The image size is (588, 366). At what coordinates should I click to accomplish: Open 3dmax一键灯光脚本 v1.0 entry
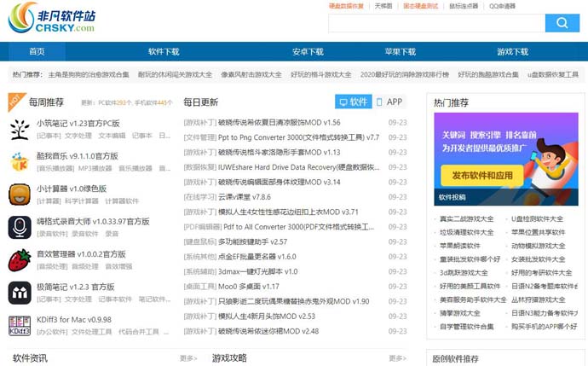(x=258, y=271)
